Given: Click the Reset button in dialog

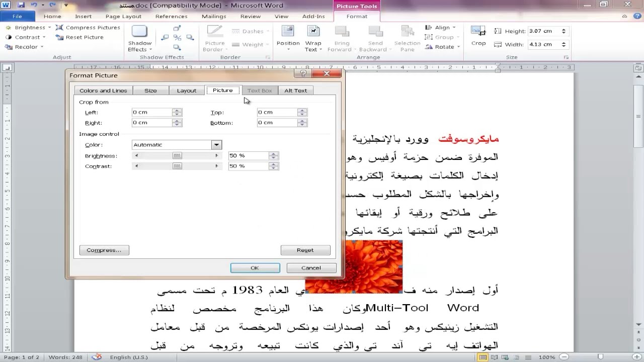Looking at the screenshot, I should 305,250.
